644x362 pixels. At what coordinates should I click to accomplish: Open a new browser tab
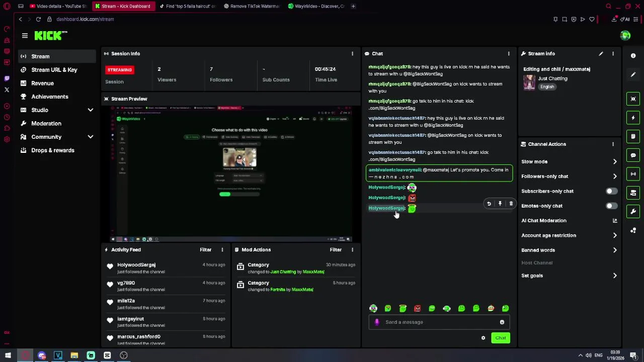point(353,6)
